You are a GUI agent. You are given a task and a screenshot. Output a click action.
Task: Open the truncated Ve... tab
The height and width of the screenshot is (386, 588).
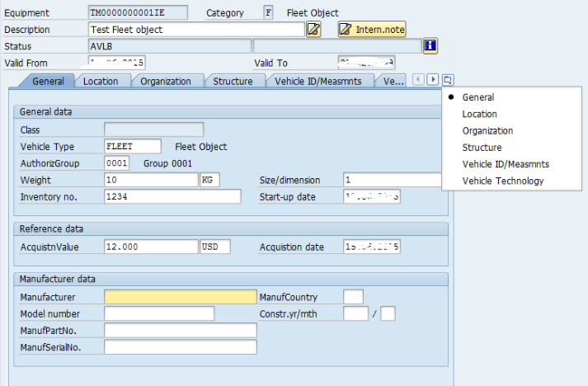393,82
